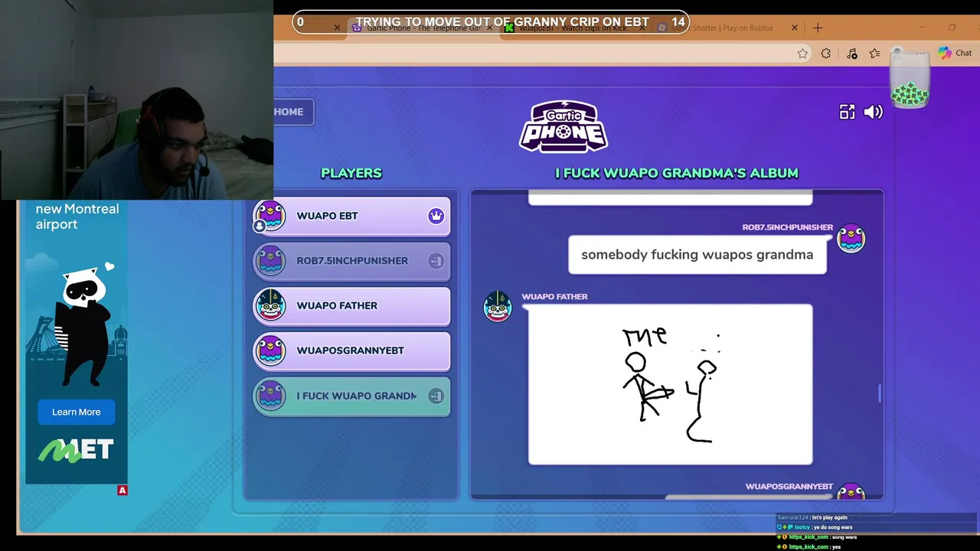The height and width of the screenshot is (551, 980).
Task: Click the 'new Montreal airport' ad text
Action: click(x=77, y=217)
